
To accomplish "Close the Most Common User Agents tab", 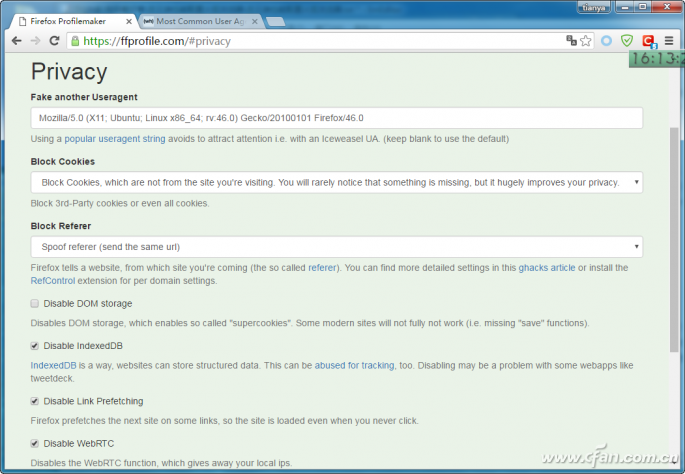I will (x=255, y=21).
